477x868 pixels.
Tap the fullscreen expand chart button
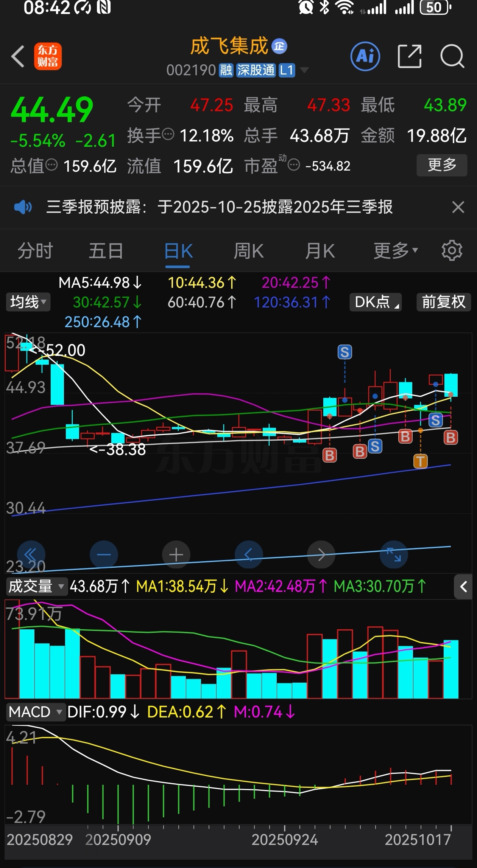(394, 554)
